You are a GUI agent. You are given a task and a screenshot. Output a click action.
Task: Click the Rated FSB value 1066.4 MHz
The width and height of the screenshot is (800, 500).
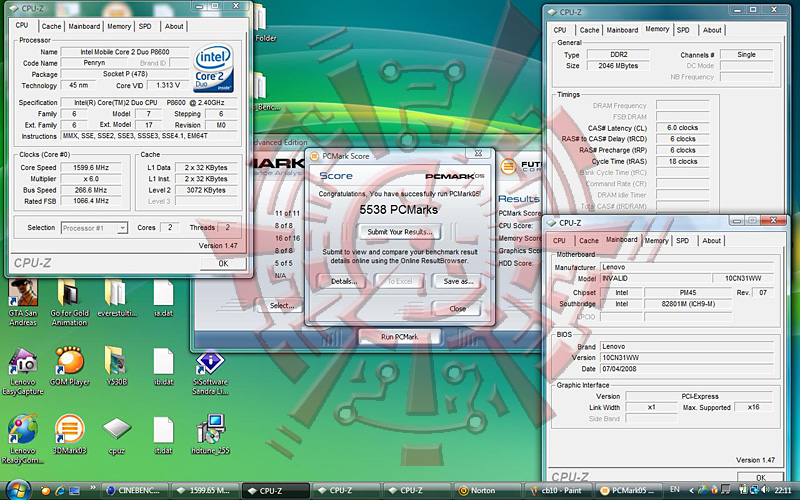point(91,201)
